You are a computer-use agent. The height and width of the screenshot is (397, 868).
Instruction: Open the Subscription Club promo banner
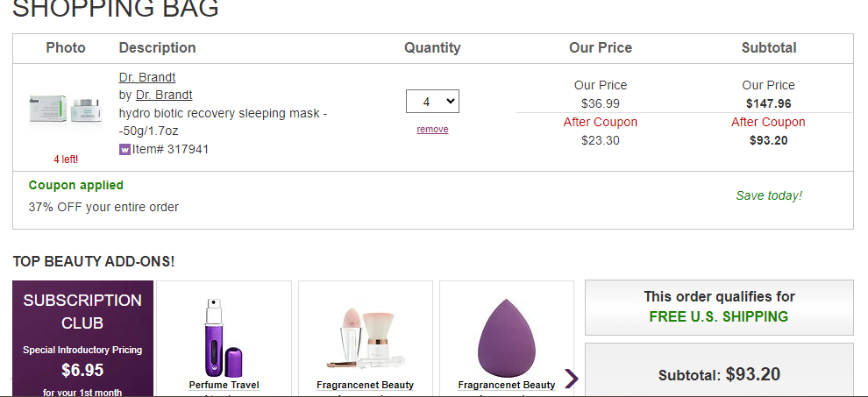pos(82,338)
